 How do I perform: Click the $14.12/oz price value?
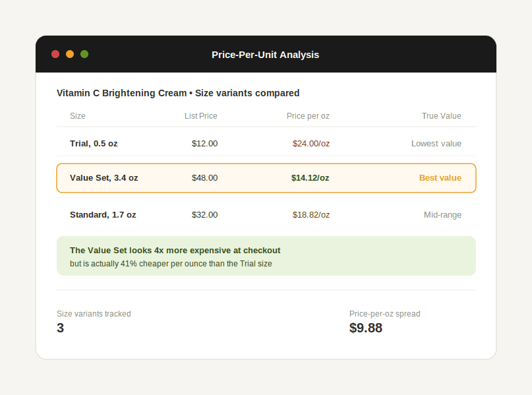(310, 178)
